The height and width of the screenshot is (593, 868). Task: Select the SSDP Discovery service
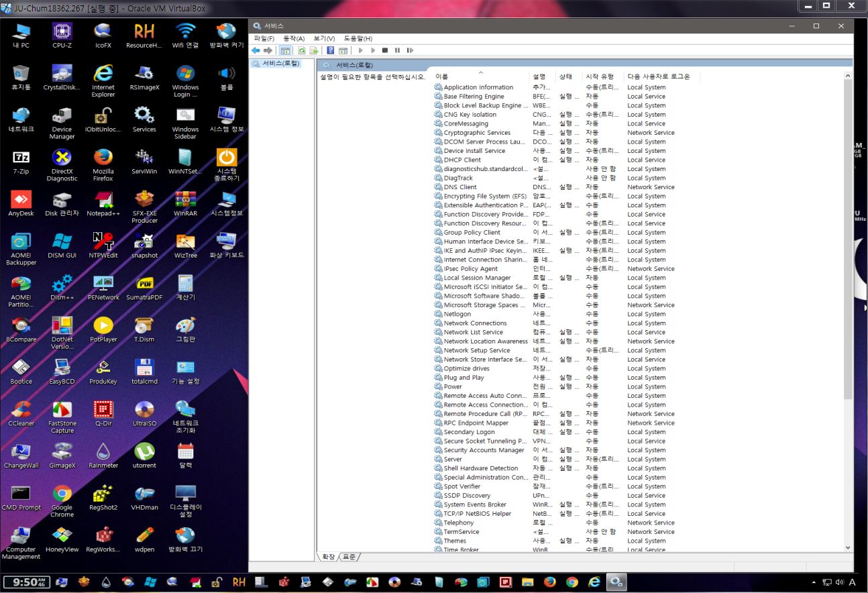[567, 496]
